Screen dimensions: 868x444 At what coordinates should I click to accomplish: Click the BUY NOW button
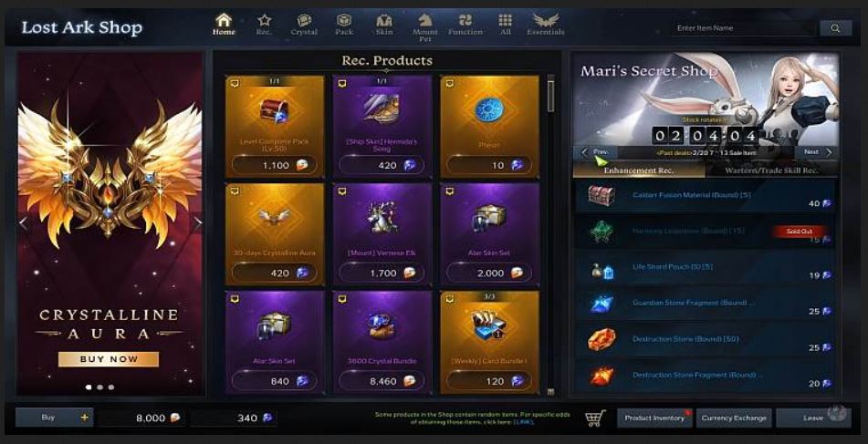pos(109,359)
